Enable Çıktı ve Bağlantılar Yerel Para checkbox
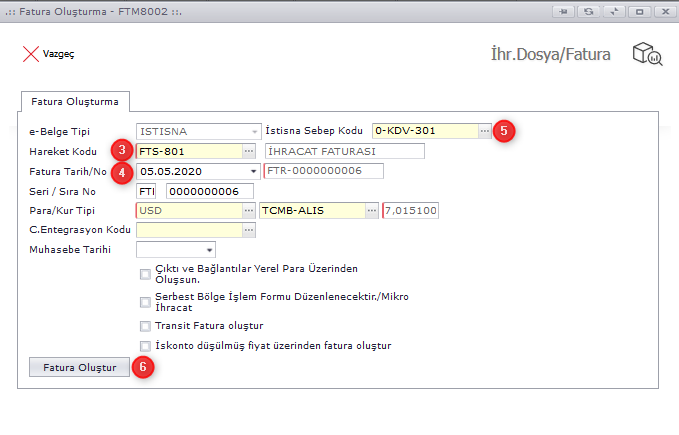The width and height of the screenshot is (679, 435). tap(146, 274)
